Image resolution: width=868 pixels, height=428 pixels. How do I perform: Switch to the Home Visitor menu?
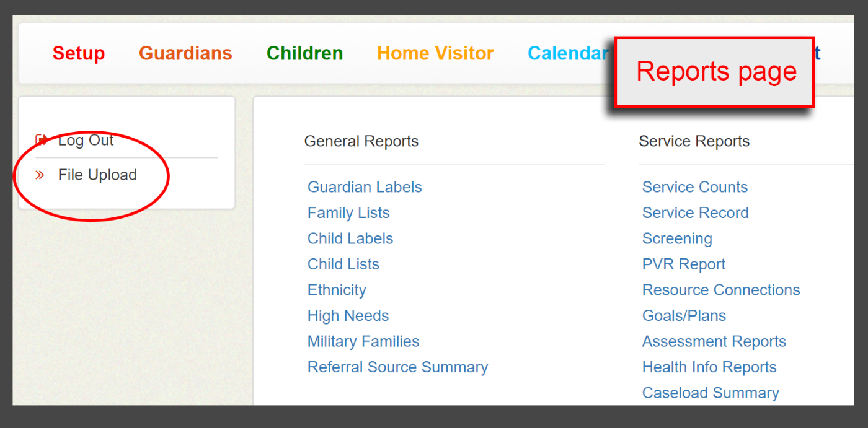point(435,53)
